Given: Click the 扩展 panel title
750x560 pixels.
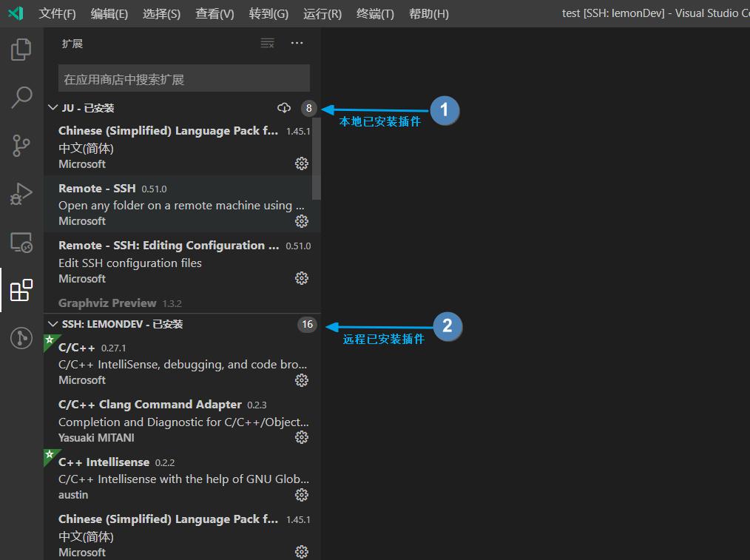Looking at the screenshot, I should 72,44.
